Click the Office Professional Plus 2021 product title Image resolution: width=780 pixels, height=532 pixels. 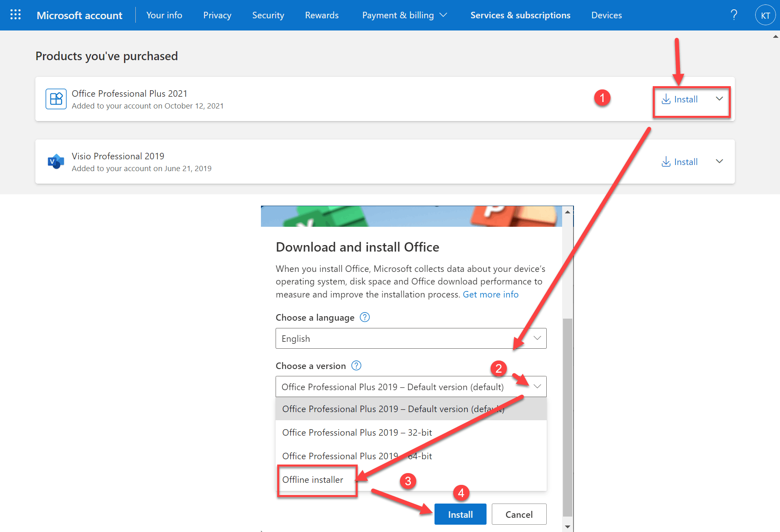[130, 93]
